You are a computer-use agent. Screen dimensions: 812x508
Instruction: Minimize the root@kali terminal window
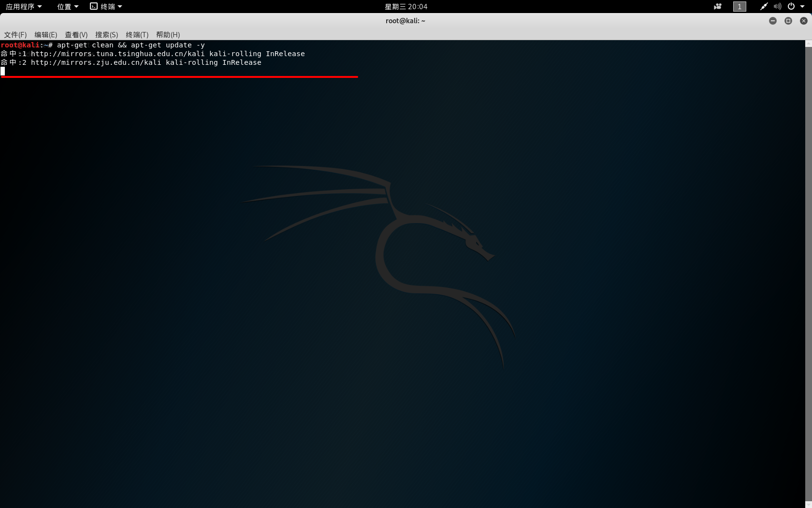(x=773, y=21)
